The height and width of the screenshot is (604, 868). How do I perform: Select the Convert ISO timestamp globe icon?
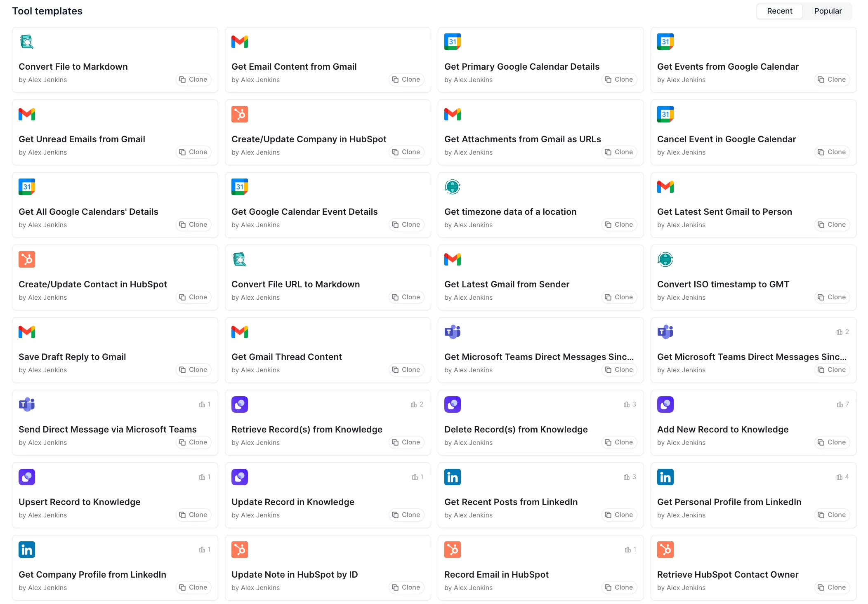(x=665, y=259)
